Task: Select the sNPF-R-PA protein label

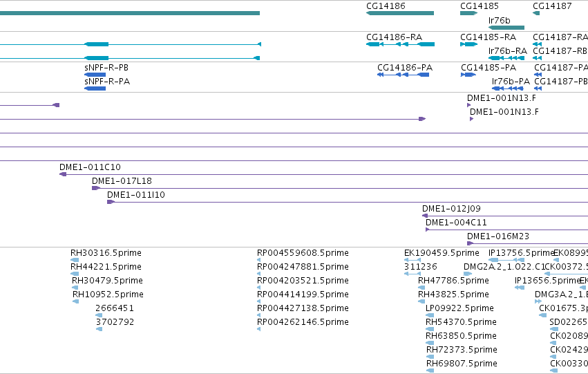Action: coord(107,82)
